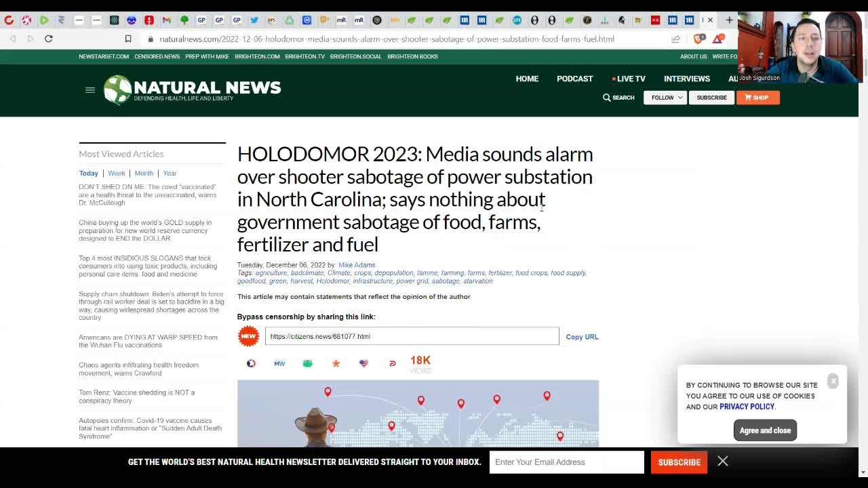Click the citizens.news share URL field
Image resolution: width=868 pixels, height=488 pixels.
tap(412, 336)
